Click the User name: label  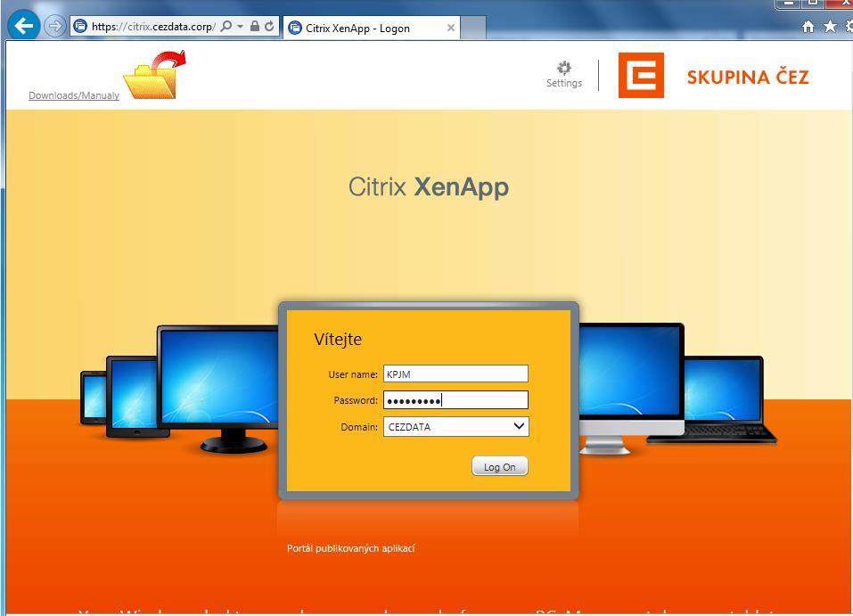pyautogui.click(x=352, y=374)
